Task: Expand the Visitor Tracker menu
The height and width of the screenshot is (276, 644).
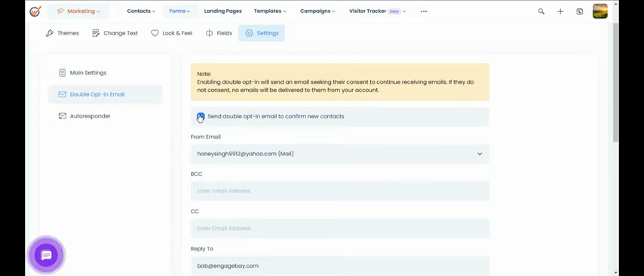Action: coord(378,11)
